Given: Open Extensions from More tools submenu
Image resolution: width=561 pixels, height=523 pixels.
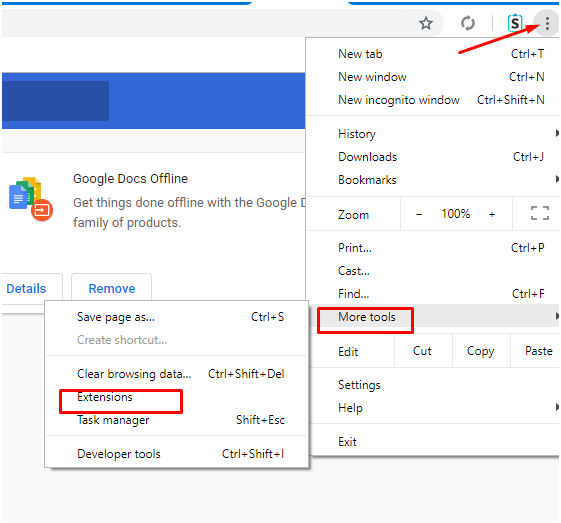Looking at the screenshot, I should tap(176, 397).
